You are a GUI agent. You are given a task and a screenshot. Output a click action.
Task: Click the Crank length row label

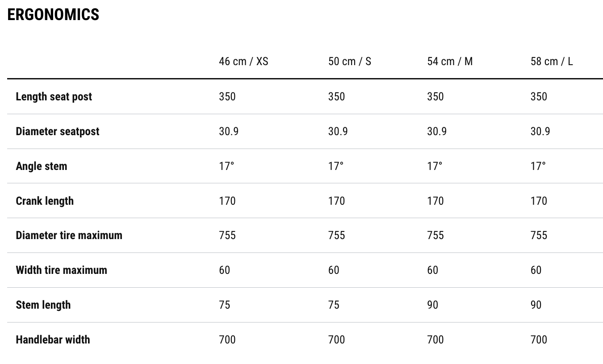(45, 201)
